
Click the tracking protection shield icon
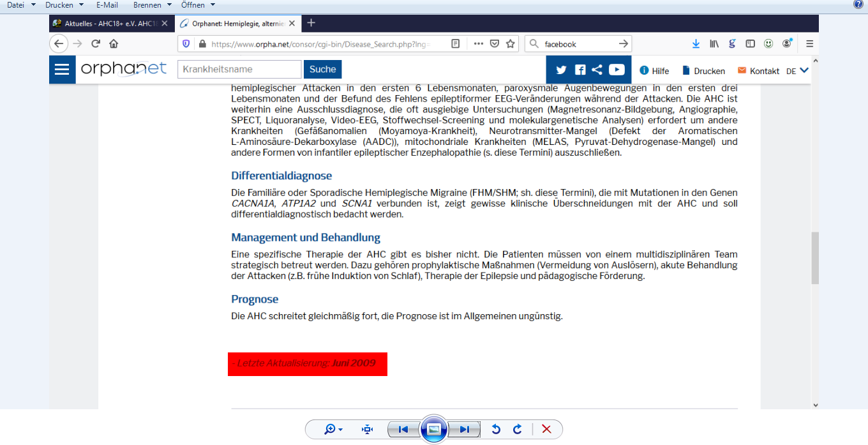[186, 44]
